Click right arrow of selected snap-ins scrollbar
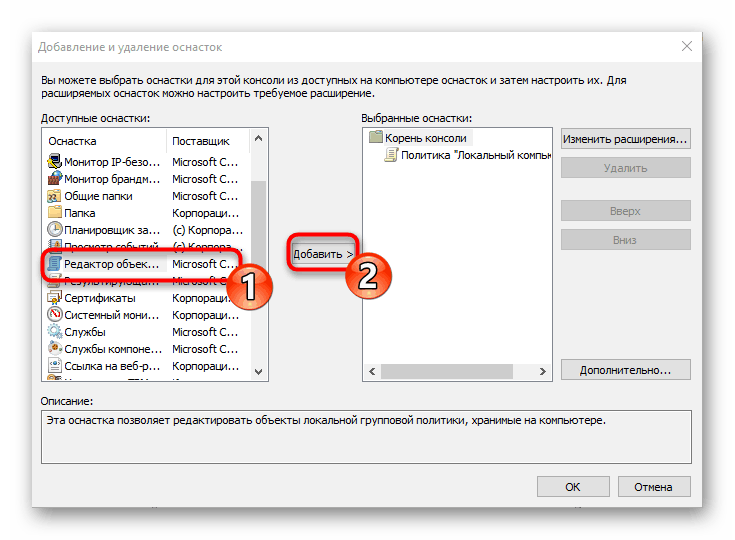The width and height of the screenshot is (735, 540). pos(542,371)
